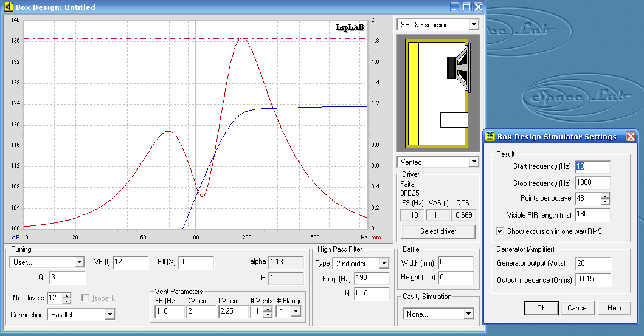
Task: Close the Box Design Simulator Settings dialog
Action: point(631,137)
